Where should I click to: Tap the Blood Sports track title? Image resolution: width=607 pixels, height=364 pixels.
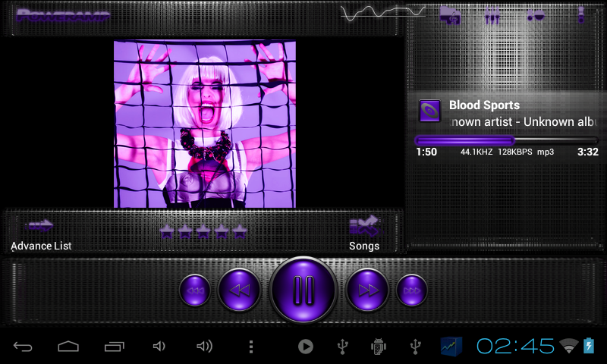pyautogui.click(x=484, y=105)
